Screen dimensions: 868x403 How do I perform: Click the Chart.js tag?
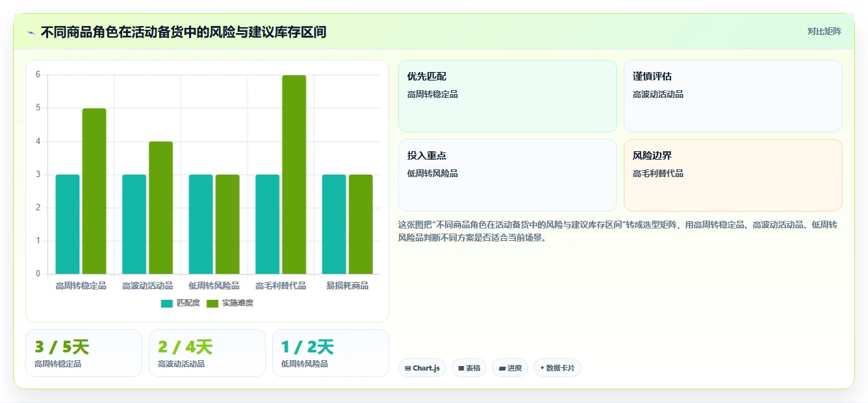pyautogui.click(x=422, y=368)
